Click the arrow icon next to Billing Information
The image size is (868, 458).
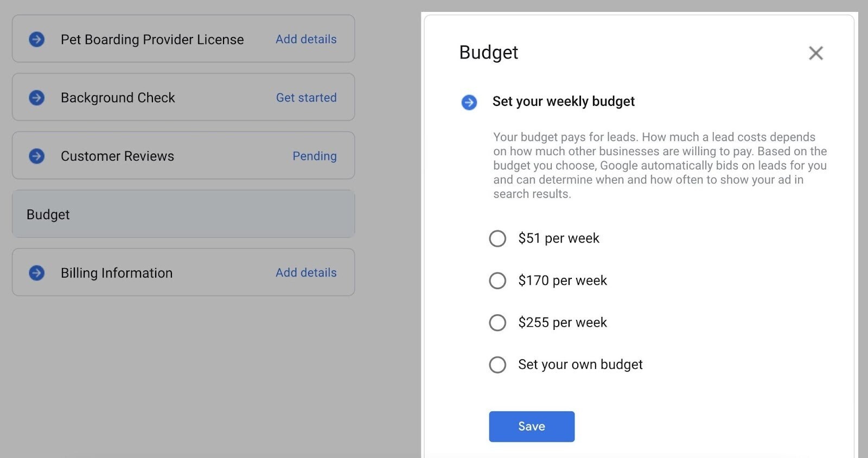point(36,273)
